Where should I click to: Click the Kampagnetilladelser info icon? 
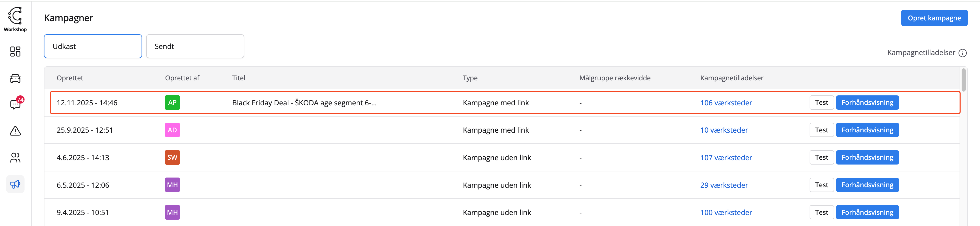[963, 53]
